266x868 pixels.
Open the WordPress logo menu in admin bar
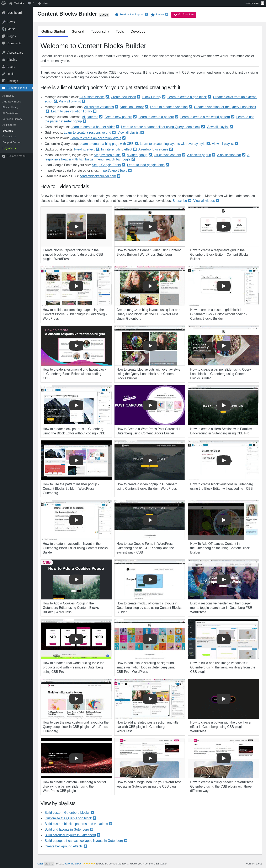[3, 3]
